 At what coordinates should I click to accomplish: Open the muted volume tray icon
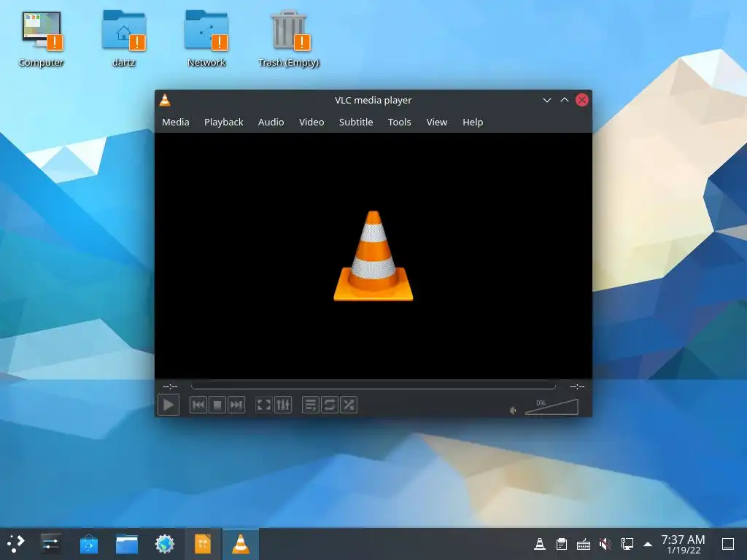coord(605,544)
